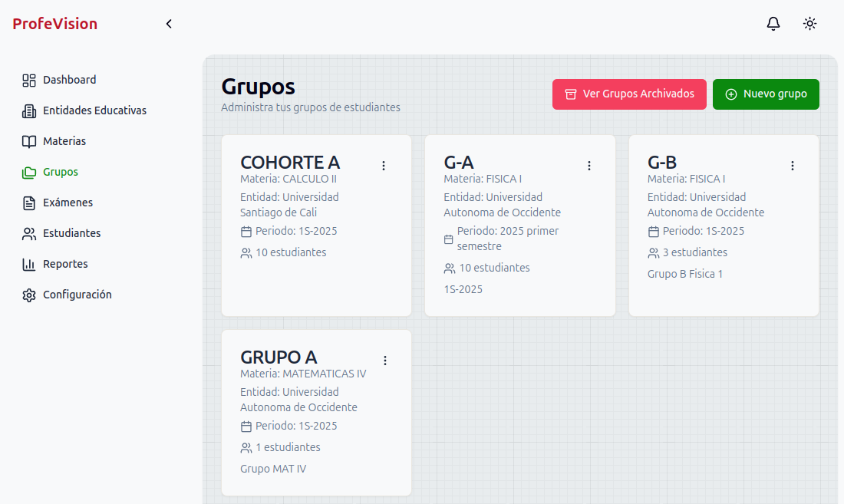Click the G-B group title
Screen dimensions: 844x504
tap(662, 162)
